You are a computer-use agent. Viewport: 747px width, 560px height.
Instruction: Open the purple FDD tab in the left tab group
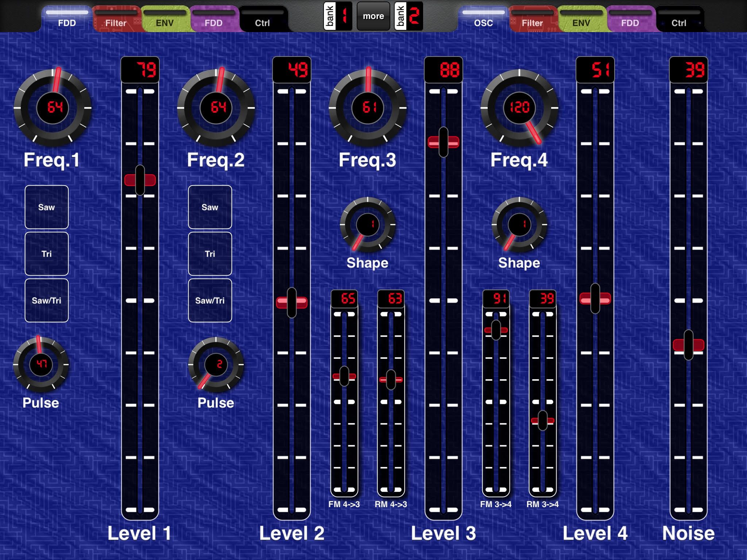tap(213, 19)
